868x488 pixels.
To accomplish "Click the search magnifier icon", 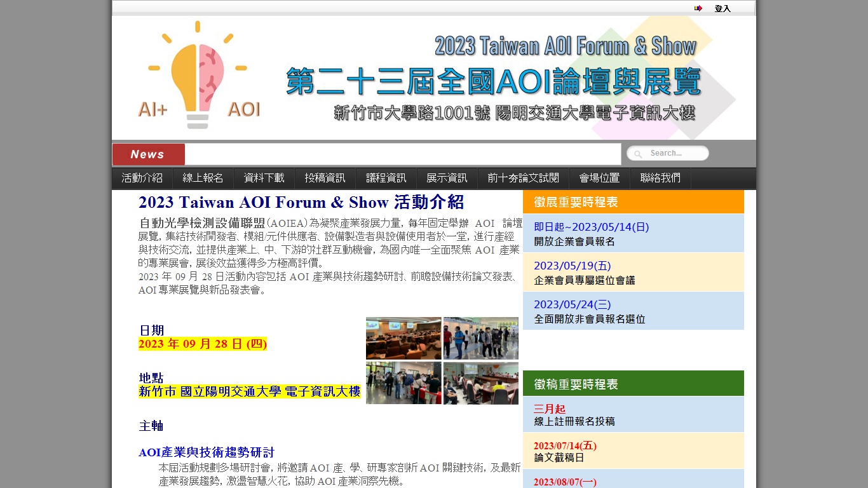I will click(x=638, y=154).
